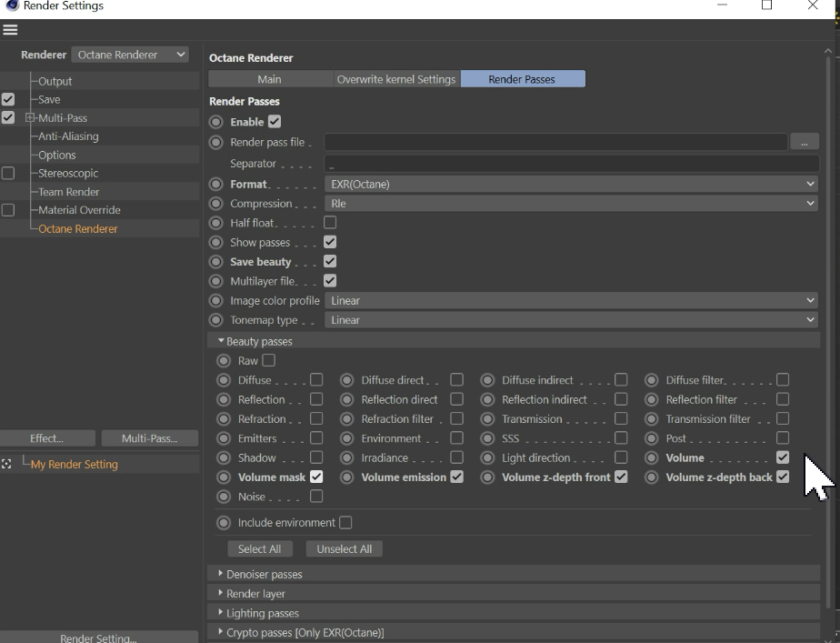Click the active render setting icon beside My Render Setting
840x643 pixels.
[6, 464]
